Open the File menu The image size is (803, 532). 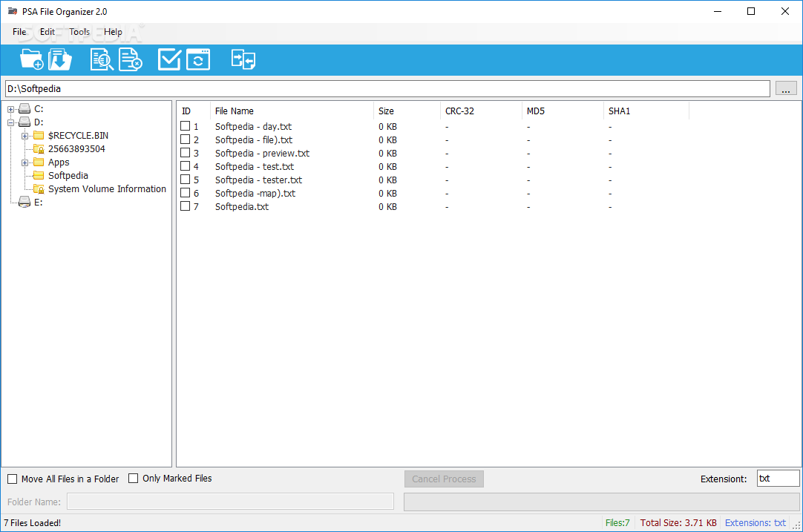pyautogui.click(x=19, y=32)
